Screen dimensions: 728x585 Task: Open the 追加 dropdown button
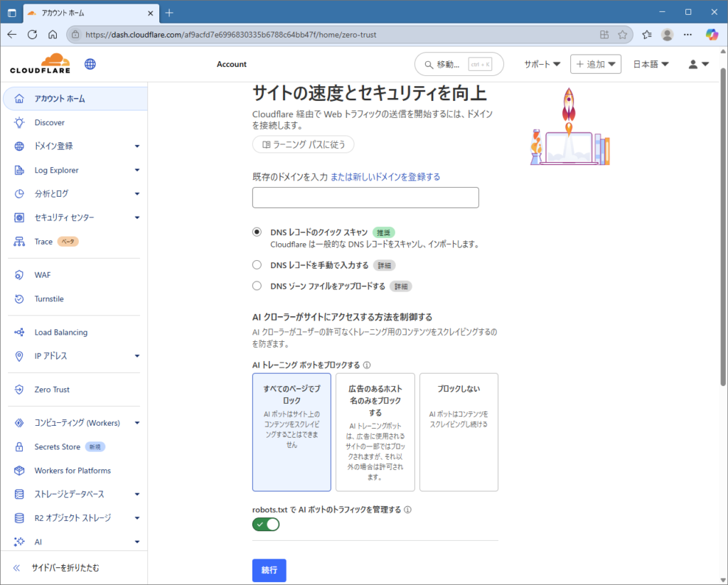tap(596, 64)
